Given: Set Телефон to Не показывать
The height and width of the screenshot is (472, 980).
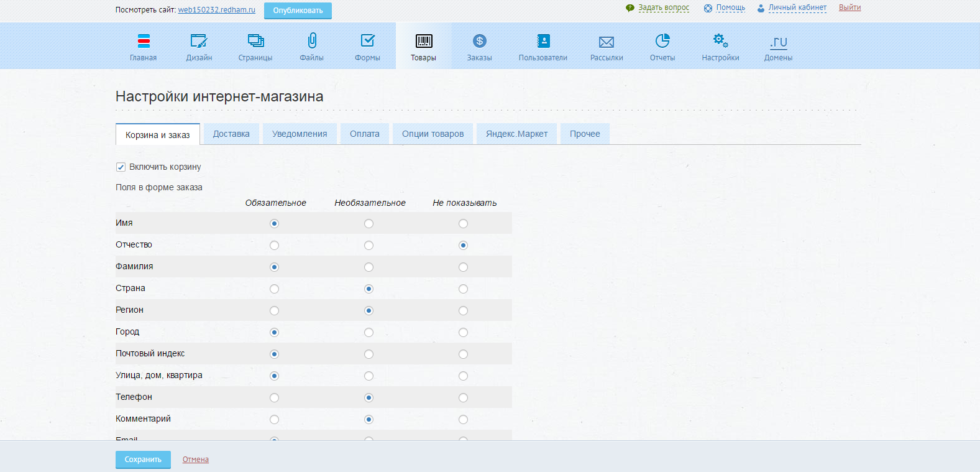Looking at the screenshot, I should (463, 397).
